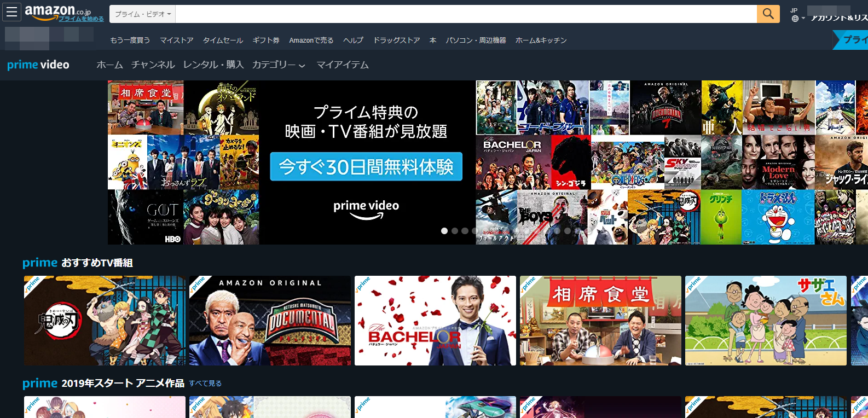The height and width of the screenshot is (418, 868).
Task: Click the プライムを始める link under logo
Action: tap(81, 19)
